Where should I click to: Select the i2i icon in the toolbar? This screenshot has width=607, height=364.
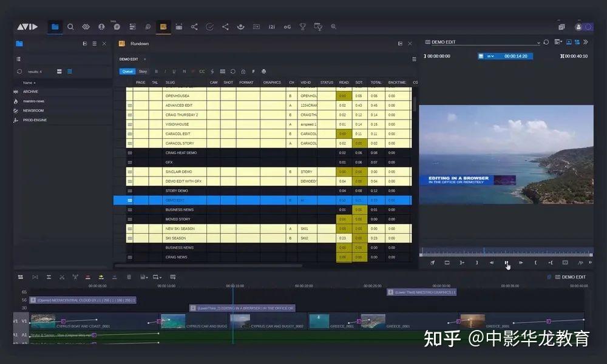tap(272, 27)
